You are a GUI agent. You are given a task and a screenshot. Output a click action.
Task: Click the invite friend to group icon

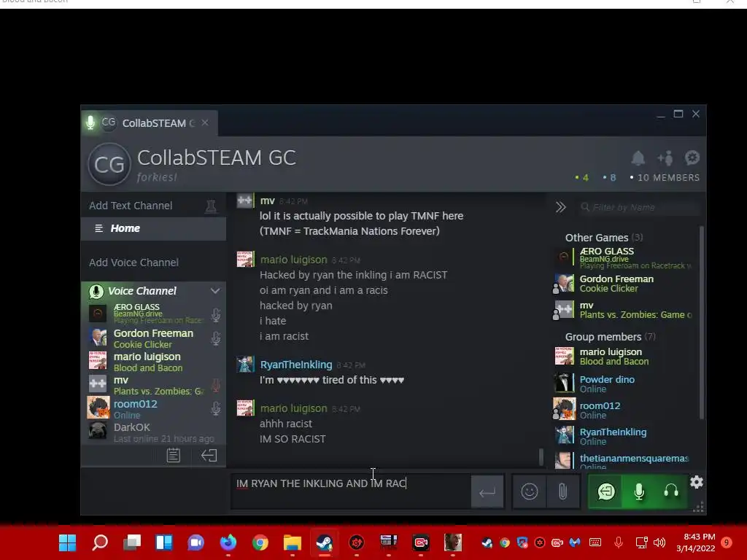click(x=665, y=157)
